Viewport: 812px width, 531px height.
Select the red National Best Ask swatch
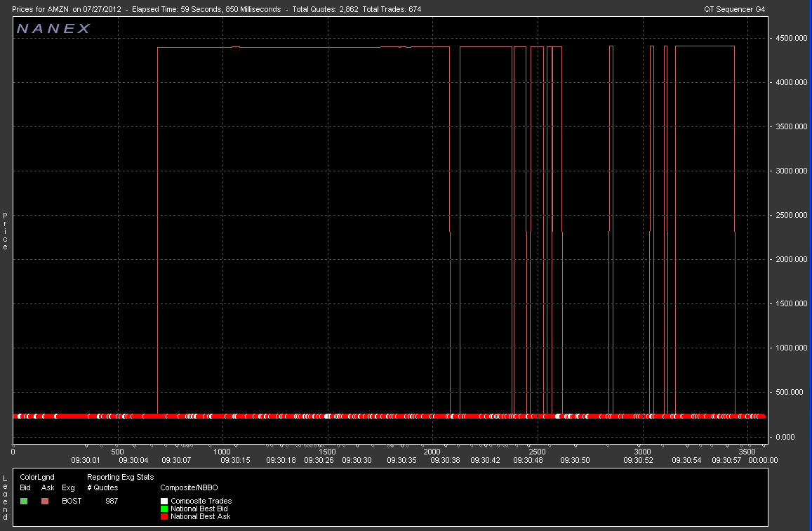pos(164,516)
